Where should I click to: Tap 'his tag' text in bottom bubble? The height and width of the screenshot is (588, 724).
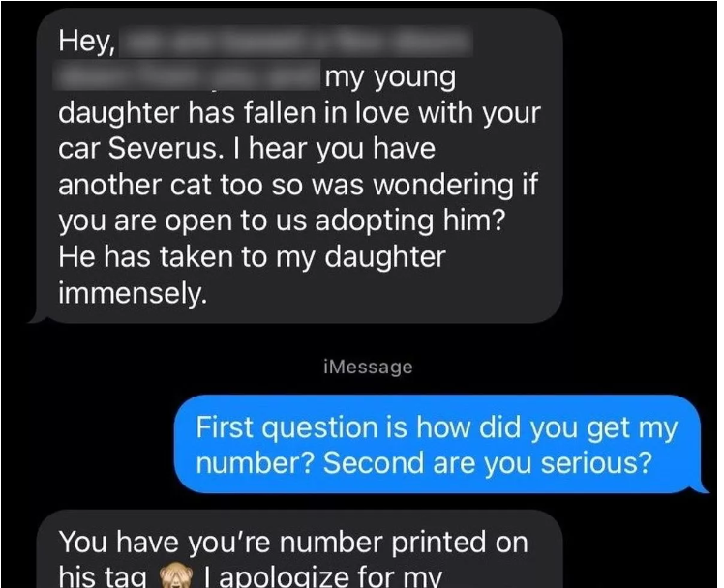tap(102, 576)
